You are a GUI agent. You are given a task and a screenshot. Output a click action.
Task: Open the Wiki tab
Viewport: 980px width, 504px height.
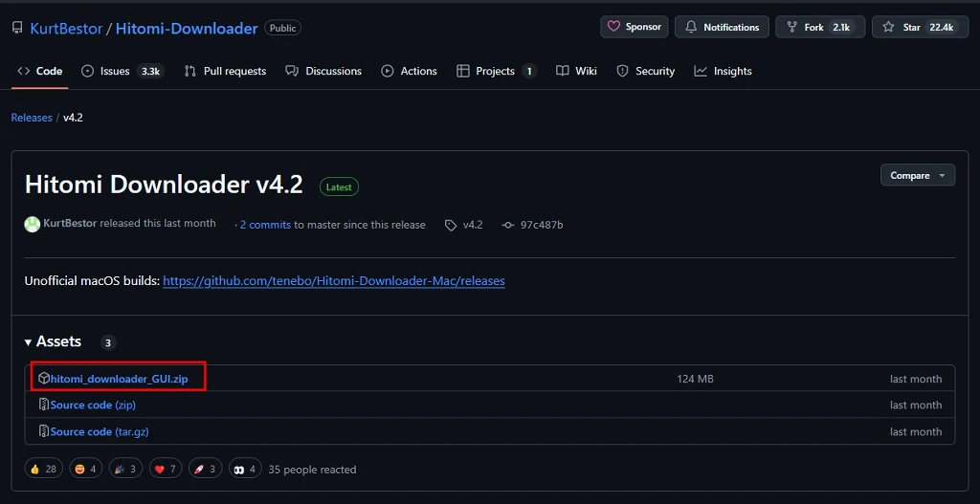pos(576,71)
